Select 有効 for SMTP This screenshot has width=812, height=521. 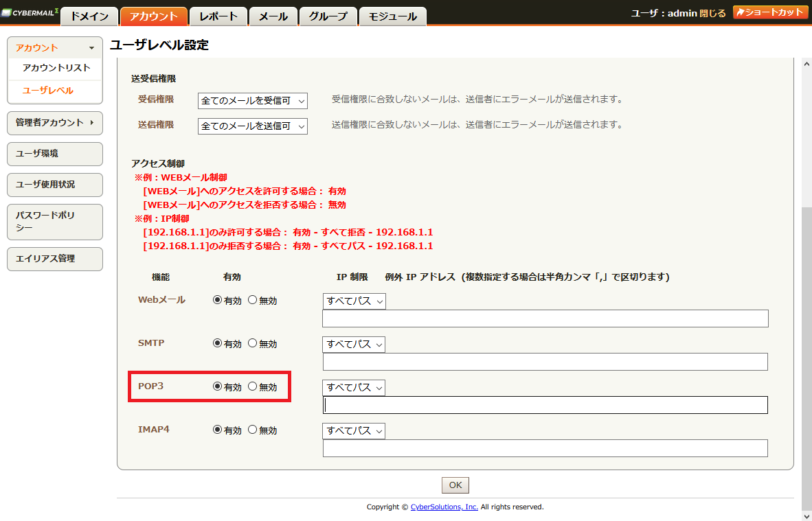point(218,343)
